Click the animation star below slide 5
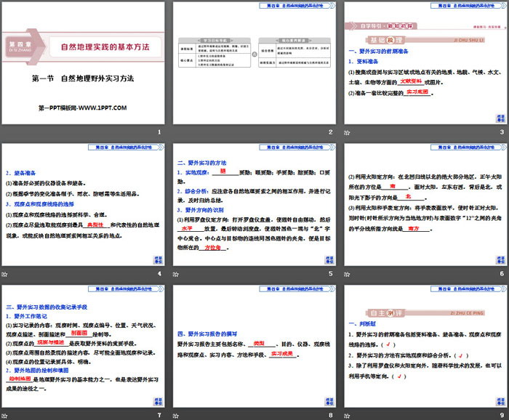The width and height of the screenshot is (509, 420). point(176,273)
